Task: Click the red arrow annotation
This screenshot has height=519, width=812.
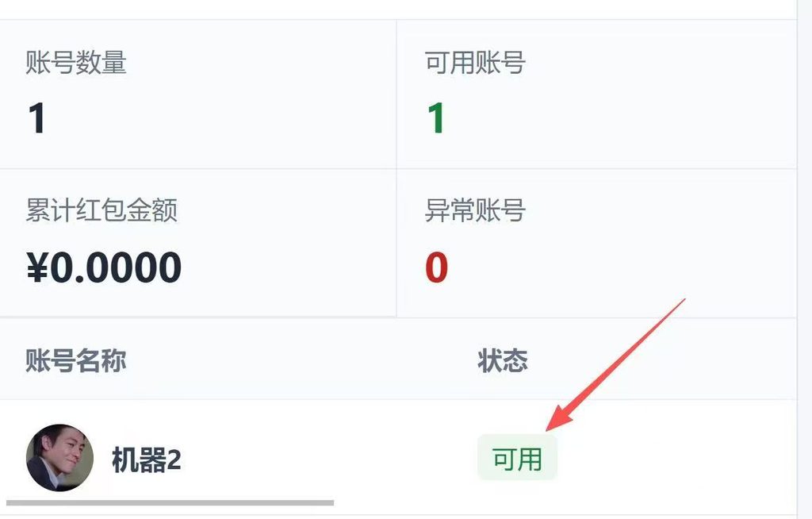Action: (x=615, y=365)
